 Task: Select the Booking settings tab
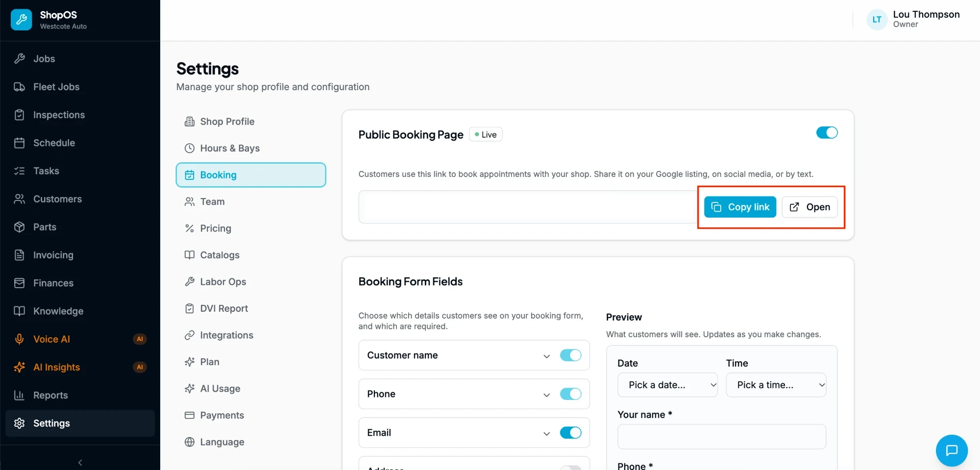[x=251, y=175]
